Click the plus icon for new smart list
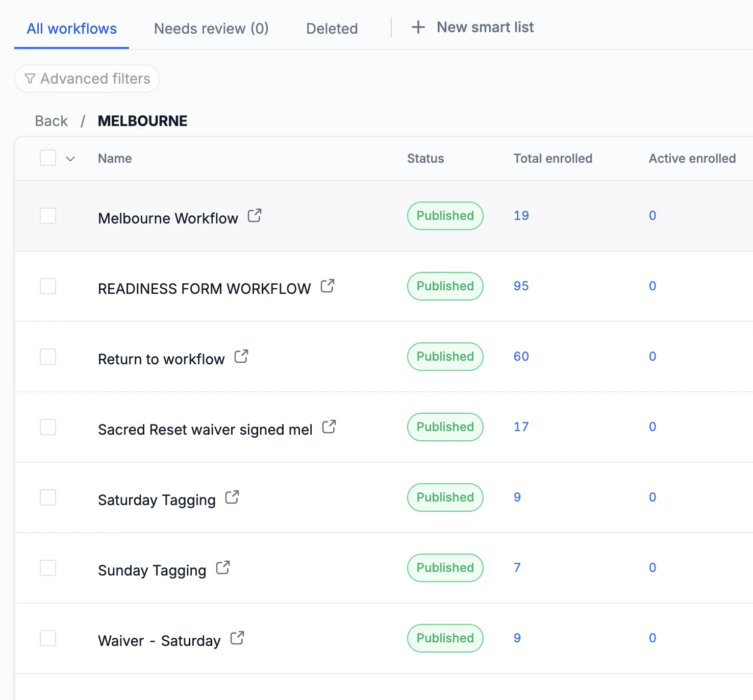753x700 pixels. pyautogui.click(x=418, y=28)
